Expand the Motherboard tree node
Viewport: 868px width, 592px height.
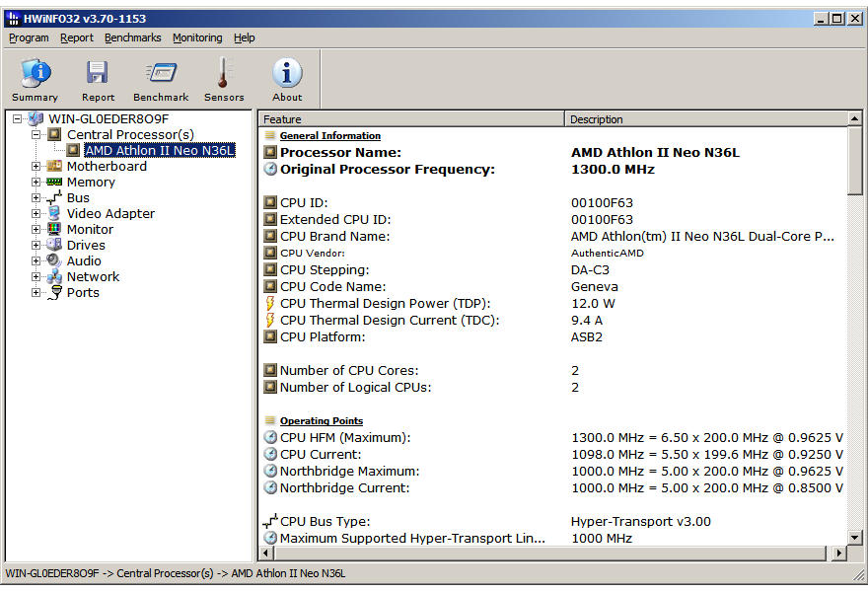pos(36,166)
